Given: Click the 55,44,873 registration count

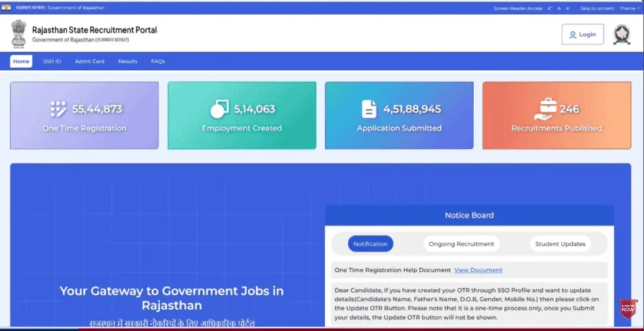Looking at the screenshot, I should [97, 109].
